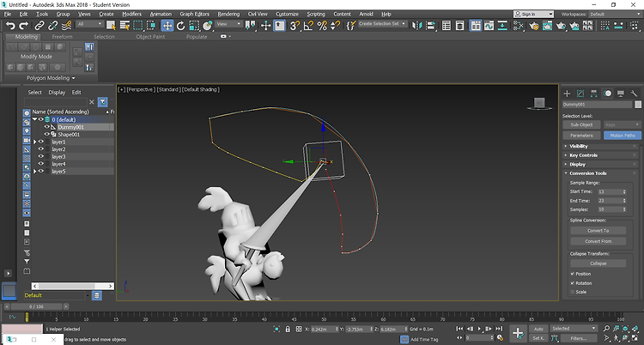Expand the Key Controls rollout
The height and width of the screenshot is (345, 644).
583,155
